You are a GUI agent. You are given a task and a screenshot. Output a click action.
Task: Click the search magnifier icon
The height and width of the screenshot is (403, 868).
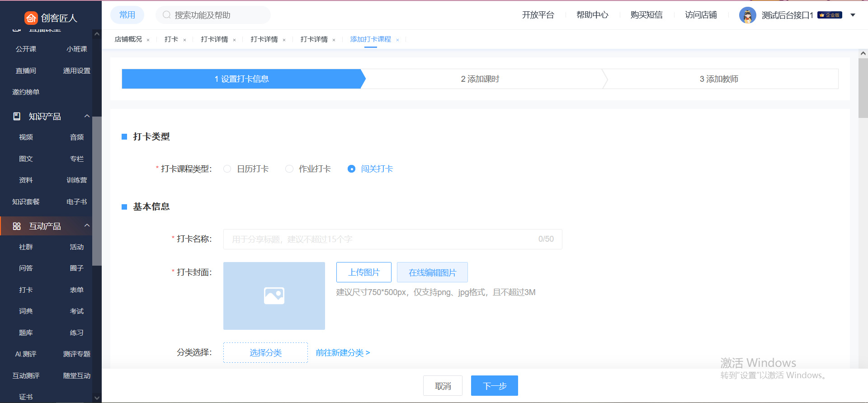click(x=166, y=15)
